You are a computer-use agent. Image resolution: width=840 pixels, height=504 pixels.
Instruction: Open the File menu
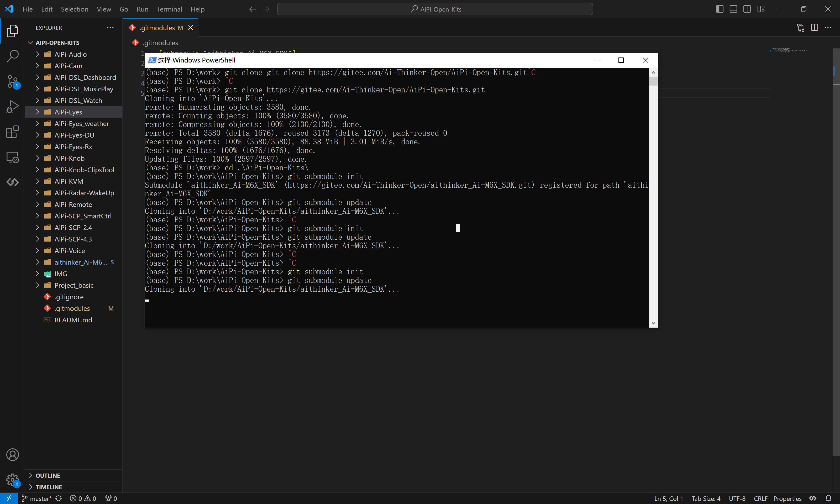(28, 9)
